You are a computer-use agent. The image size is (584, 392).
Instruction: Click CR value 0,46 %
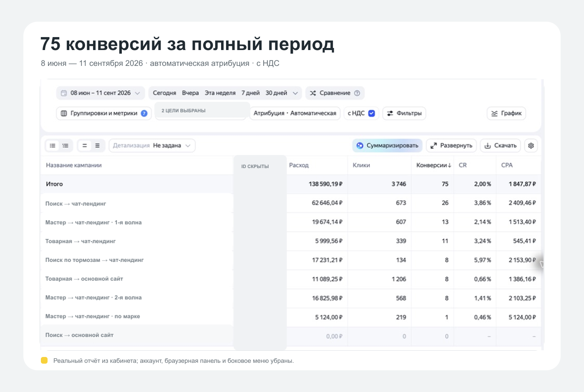[x=483, y=317]
